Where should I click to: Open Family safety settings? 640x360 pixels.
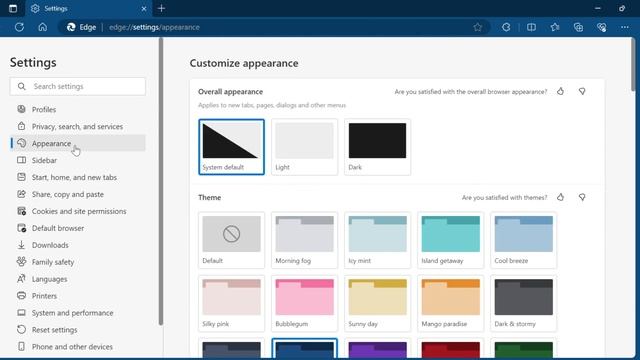point(78,262)
